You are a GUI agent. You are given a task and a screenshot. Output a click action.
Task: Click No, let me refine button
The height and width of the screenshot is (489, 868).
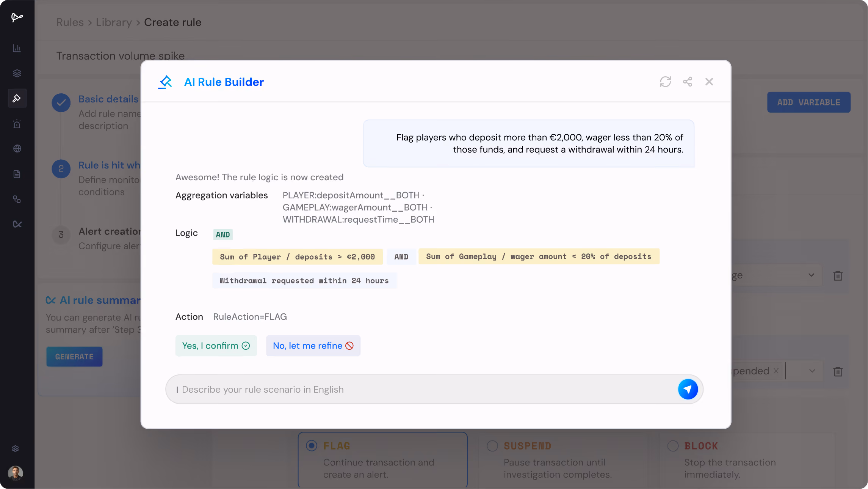pos(313,346)
